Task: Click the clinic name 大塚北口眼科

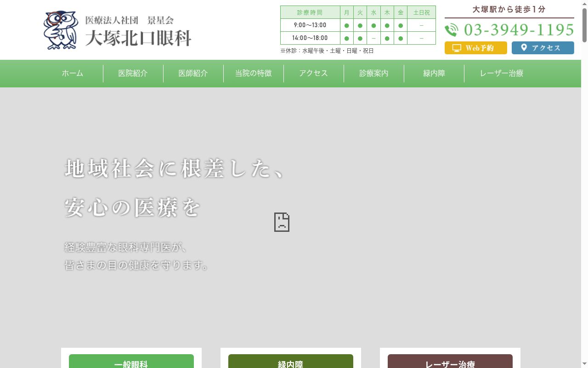Action: pos(138,38)
